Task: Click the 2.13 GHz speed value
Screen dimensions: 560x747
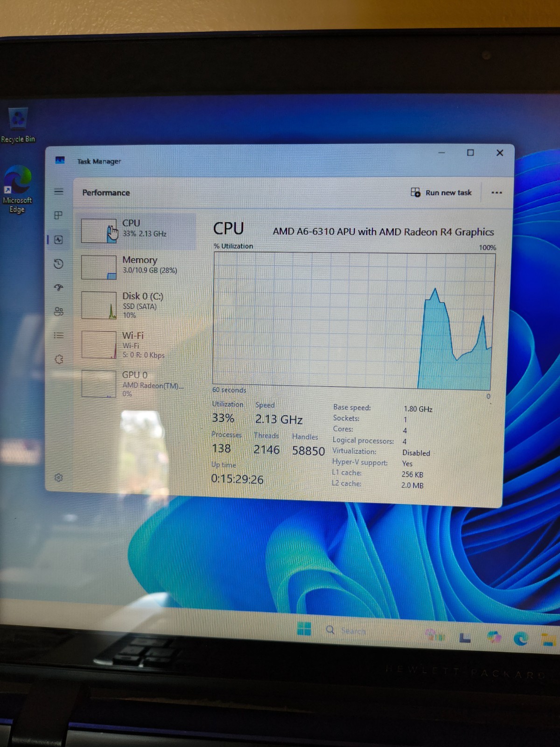Action: click(279, 419)
